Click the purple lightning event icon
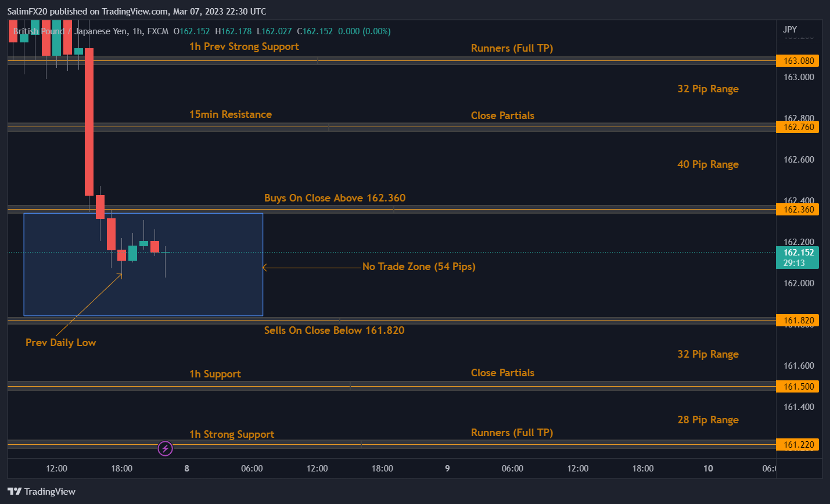The height and width of the screenshot is (504, 830). coord(166,448)
